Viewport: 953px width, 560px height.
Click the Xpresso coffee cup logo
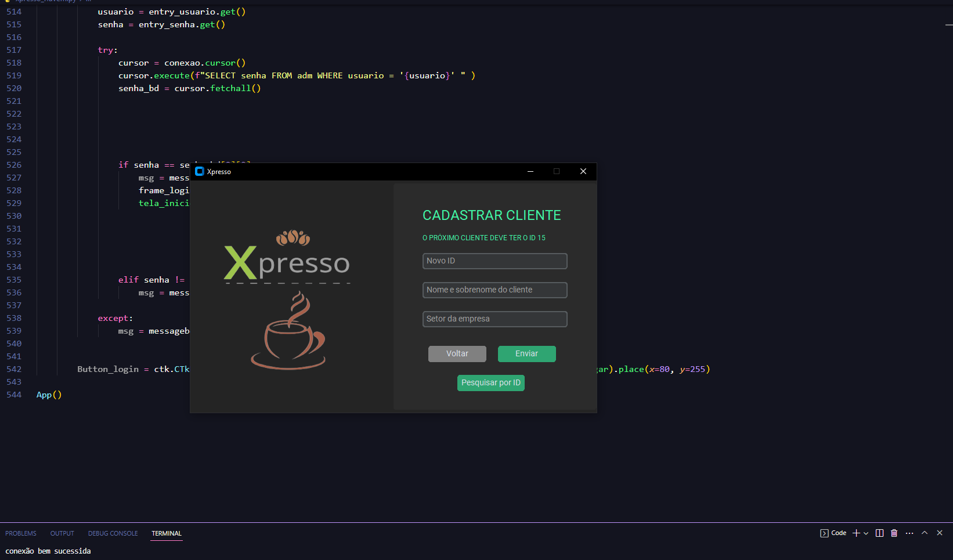(x=290, y=331)
